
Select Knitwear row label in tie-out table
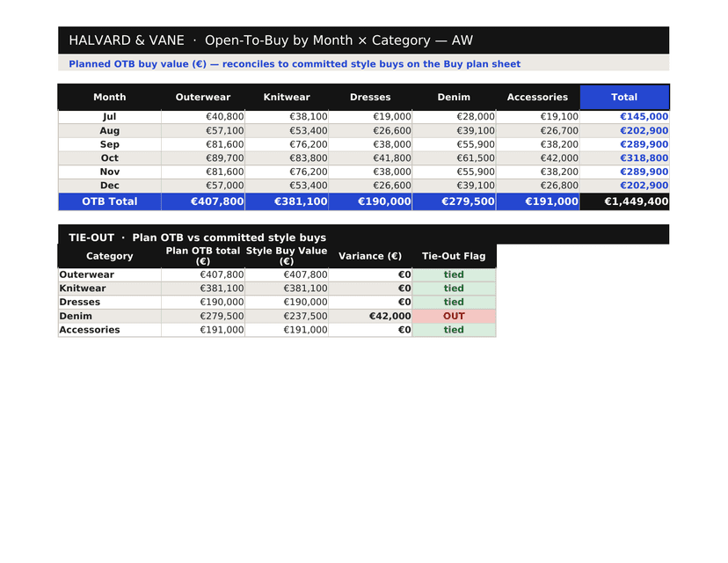pyautogui.click(x=110, y=289)
